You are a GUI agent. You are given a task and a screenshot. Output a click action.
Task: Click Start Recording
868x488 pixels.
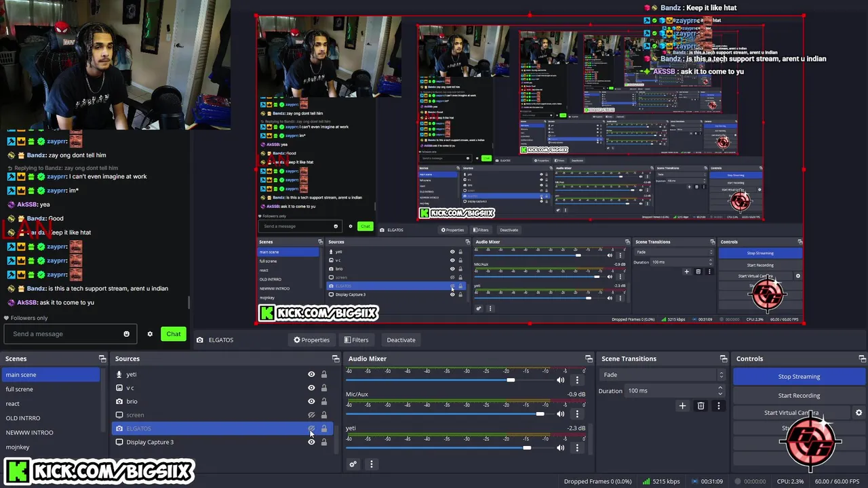799,396
